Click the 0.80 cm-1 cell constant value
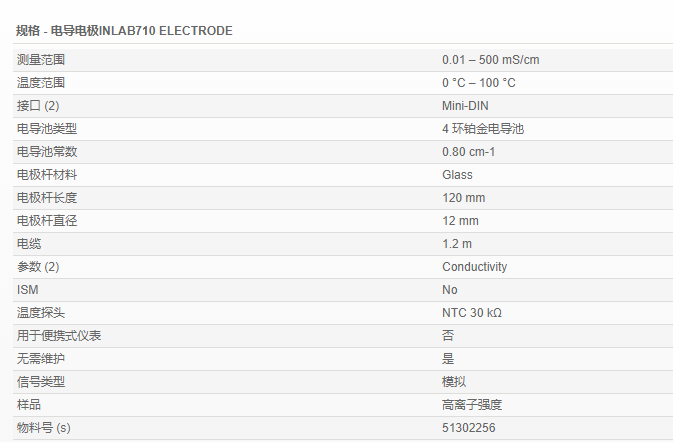673x442 pixels. pos(469,152)
